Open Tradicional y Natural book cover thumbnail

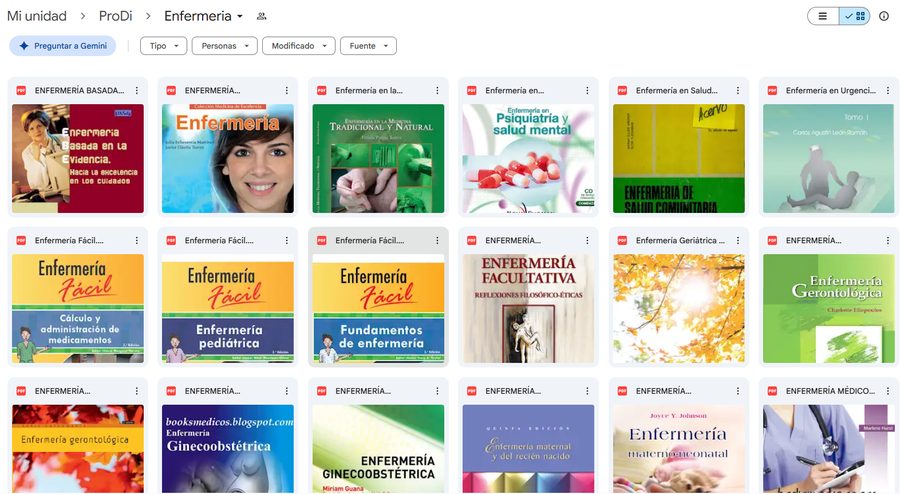[378, 158]
